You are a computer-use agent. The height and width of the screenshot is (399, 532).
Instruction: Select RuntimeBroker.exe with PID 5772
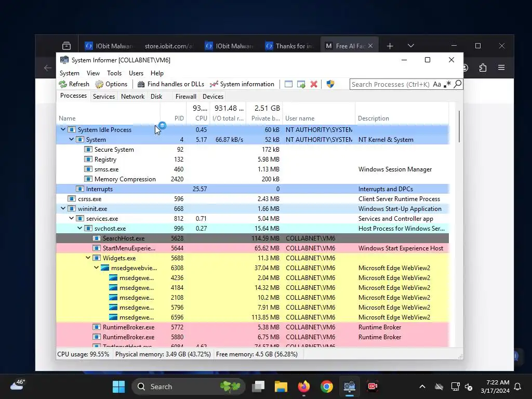coord(253,327)
